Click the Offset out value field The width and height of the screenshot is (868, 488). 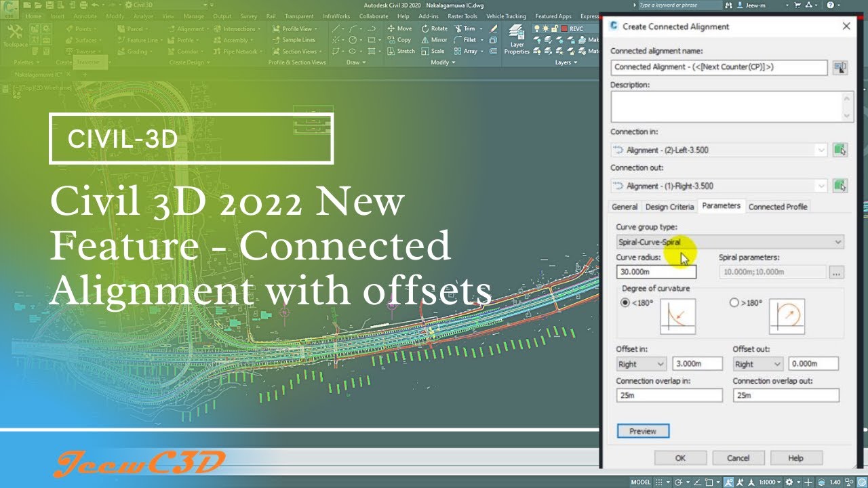[814, 364]
